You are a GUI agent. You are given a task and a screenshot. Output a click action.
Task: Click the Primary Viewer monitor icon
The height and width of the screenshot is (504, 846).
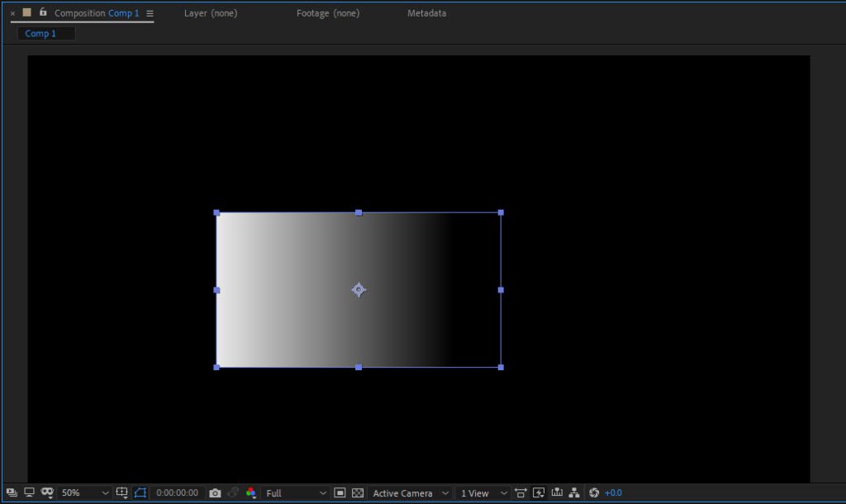click(x=30, y=493)
